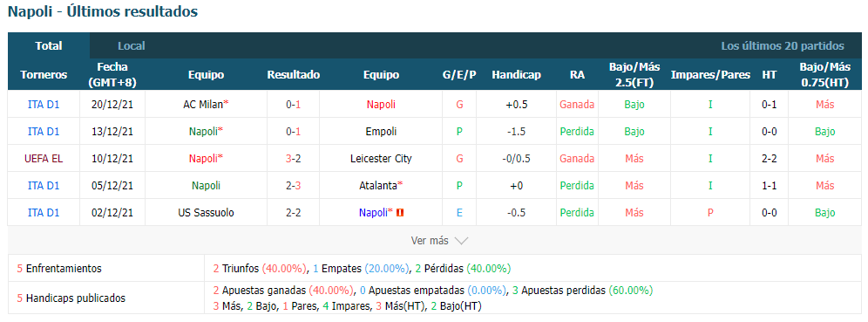Click the 2-2 result versus Sassuolo
Viewport: 868px width, 322px height.
[x=294, y=212]
